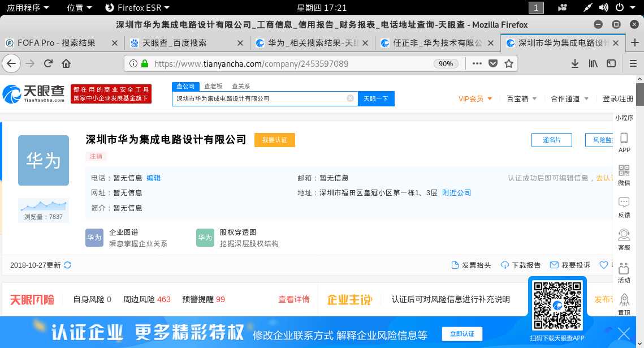644x348 pixels.
Task: Click the 90% zoom indicator
Action: point(446,63)
